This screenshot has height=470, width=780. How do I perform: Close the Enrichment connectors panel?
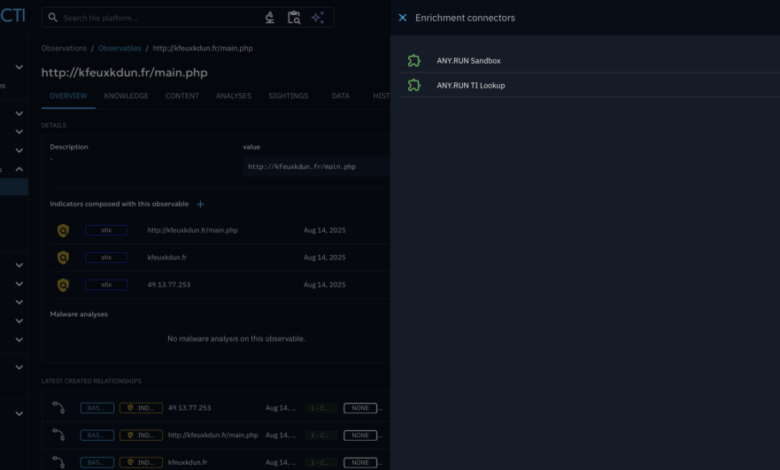tap(402, 18)
